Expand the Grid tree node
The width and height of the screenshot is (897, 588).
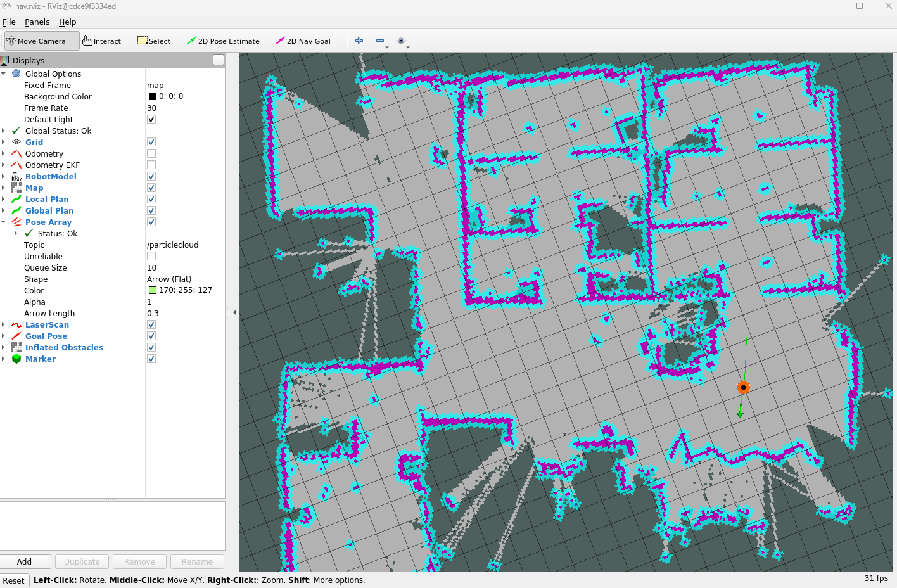3,142
